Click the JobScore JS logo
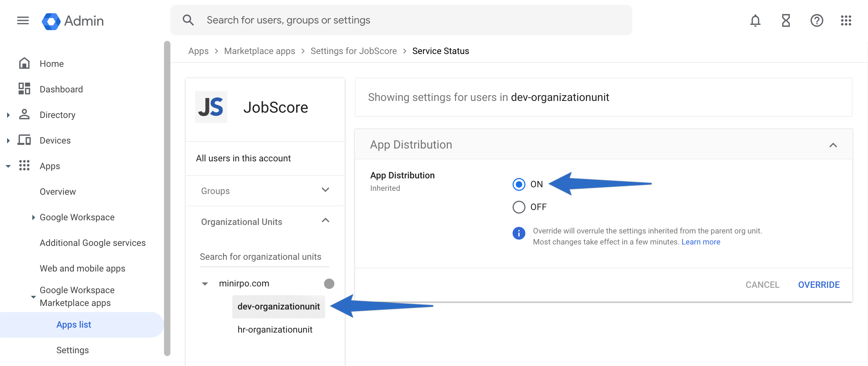The height and width of the screenshot is (366, 868). coord(211,107)
